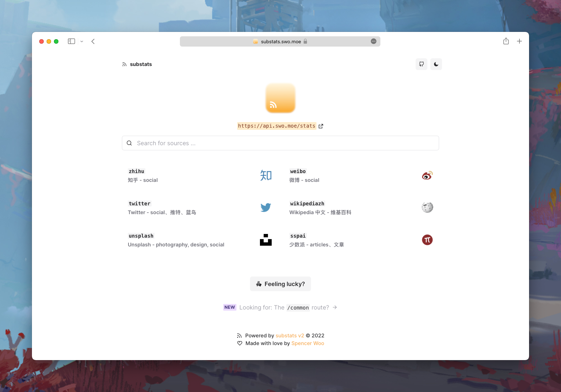The image size is (561, 392).
Task: Expand the sidebar tab group dropdown chevron
Action: point(82,41)
